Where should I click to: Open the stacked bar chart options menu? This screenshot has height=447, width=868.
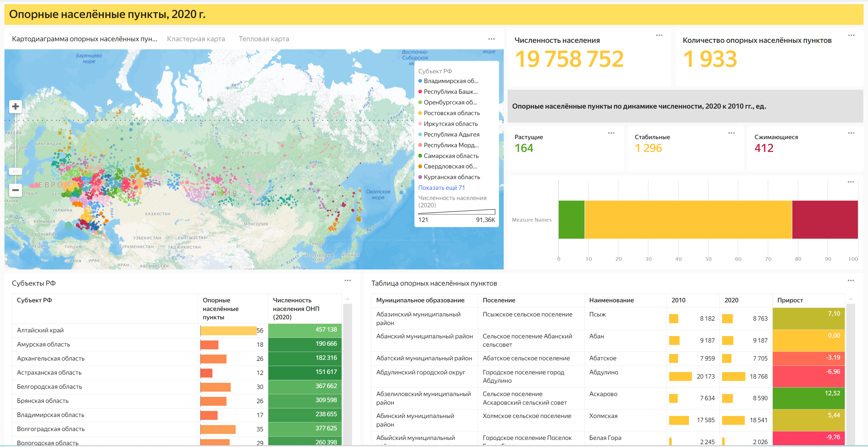click(x=851, y=182)
